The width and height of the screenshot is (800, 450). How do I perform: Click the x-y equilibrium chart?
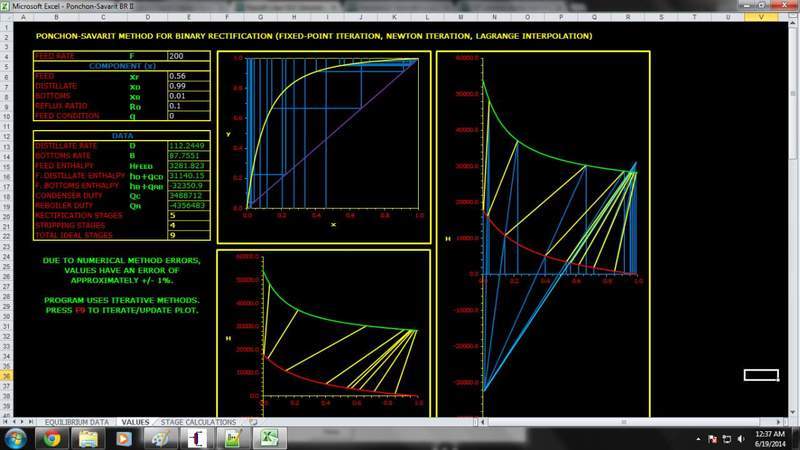[332, 135]
